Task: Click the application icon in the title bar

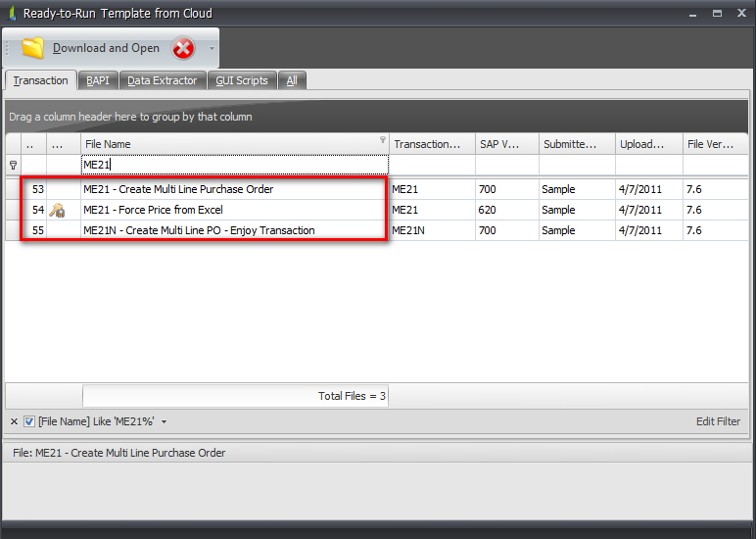Action: (11, 14)
